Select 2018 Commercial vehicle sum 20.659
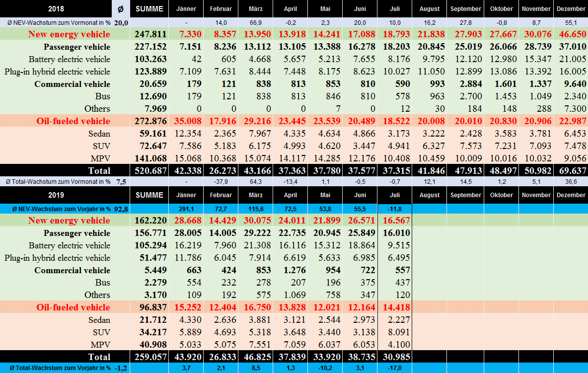This screenshot has height=373, width=588. [x=153, y=84]
